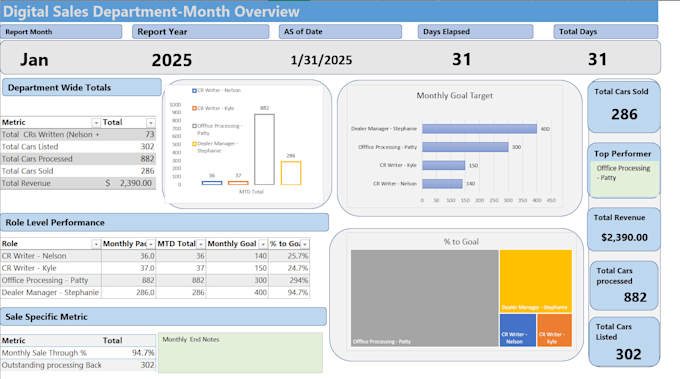Select the Department Wide Totals heading
Image resolution: width=680 pixels, height=379 pixels.
click(x=82, y=87)
